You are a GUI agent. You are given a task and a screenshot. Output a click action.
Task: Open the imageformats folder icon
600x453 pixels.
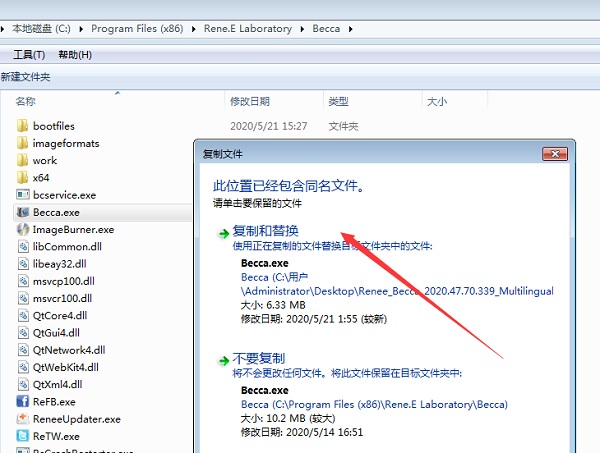point(23,143)
